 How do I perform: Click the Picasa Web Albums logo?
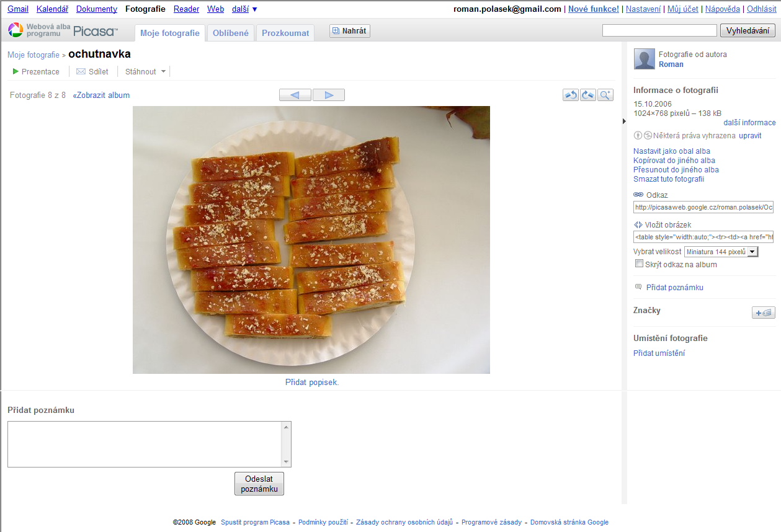pos(63,30)
